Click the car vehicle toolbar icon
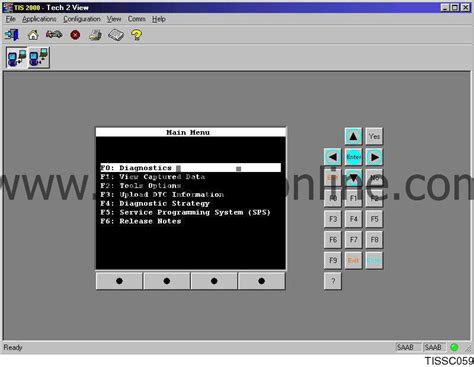The width and height of the screenshot is (474, 367). [x=54, y=34]
